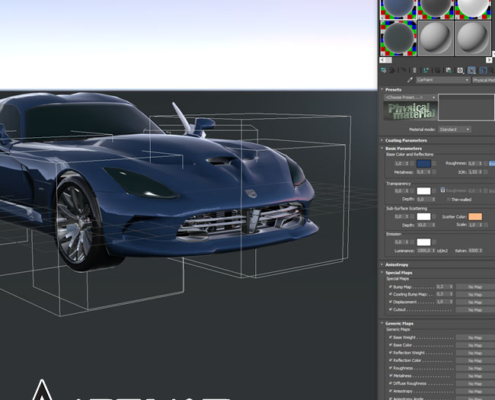Viewport: 495px width, 400px height.
Task: Click sample slots scrollbar right arrow
Action: [489, 60]
